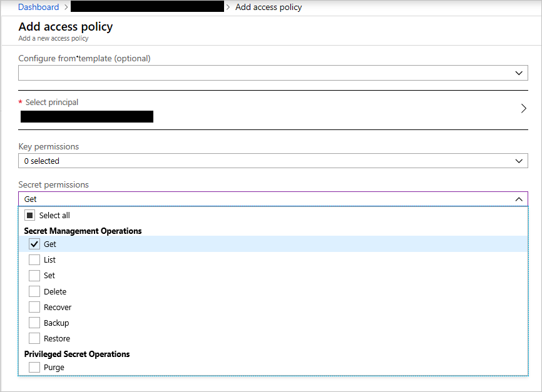Click the Secret permissions up chevron
Image resolution: width=542 pixels, height=392 pixels.
[518, 199]
